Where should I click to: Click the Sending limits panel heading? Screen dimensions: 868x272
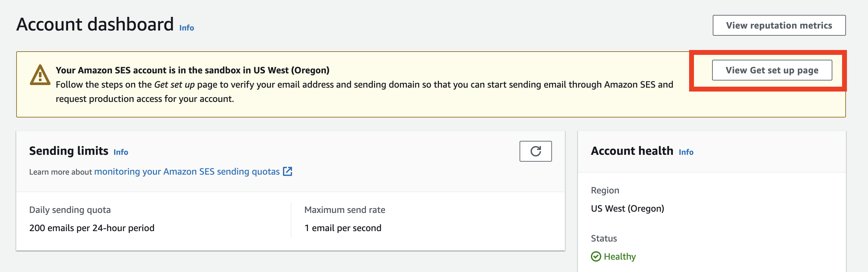(69, 151)
